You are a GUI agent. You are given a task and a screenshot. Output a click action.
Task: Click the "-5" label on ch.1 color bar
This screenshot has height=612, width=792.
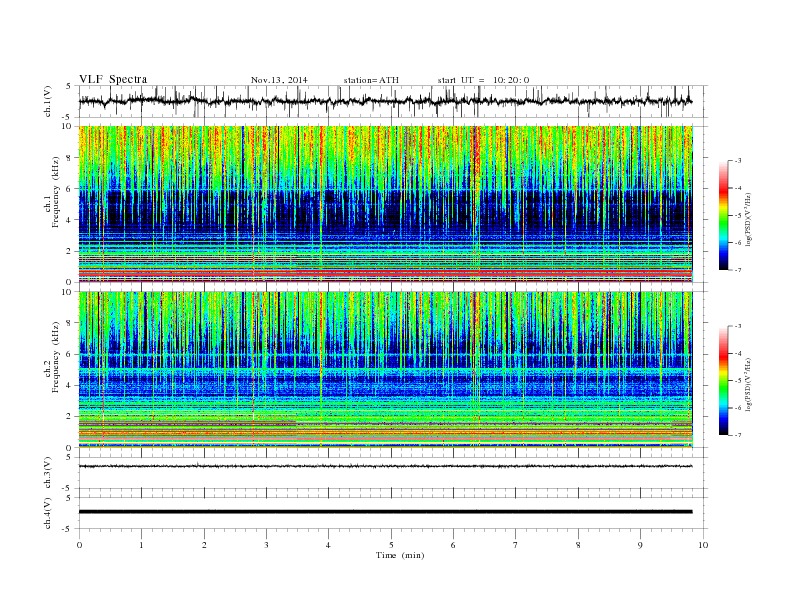coord(738,216)
